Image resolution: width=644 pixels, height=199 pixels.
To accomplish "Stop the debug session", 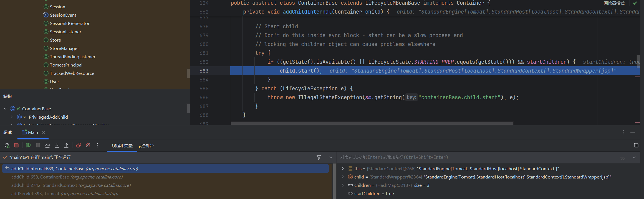I will click(x=16, y=146).
